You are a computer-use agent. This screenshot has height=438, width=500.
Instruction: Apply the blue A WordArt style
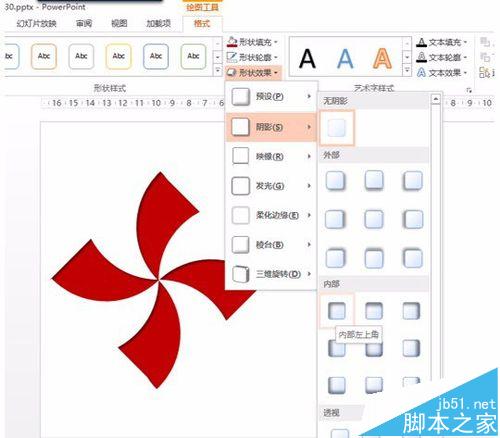click(x=345, y=59)
